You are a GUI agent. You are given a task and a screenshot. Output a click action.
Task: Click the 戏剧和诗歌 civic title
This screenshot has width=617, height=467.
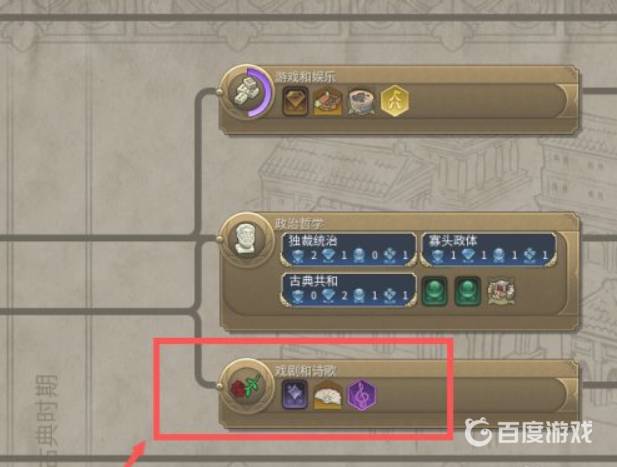click(x=305, y=371)
